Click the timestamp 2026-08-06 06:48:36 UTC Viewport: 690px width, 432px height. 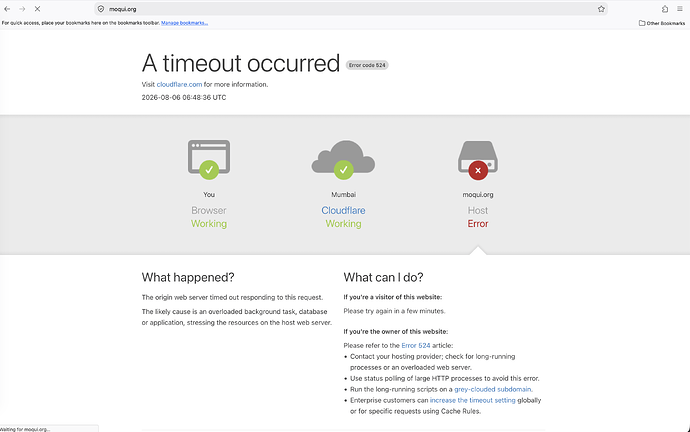point(184,97)
